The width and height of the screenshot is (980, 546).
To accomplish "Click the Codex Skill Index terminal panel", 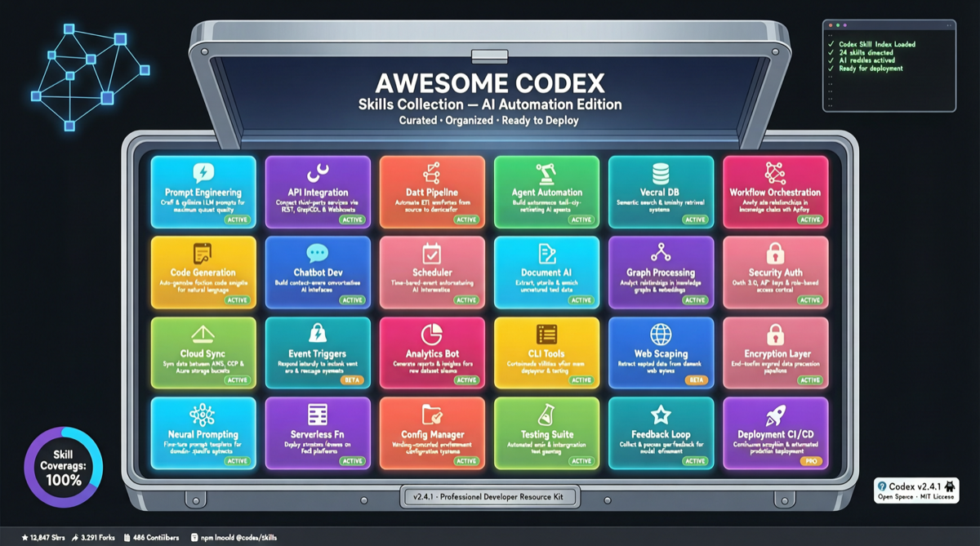I will [x=889, y=65].
